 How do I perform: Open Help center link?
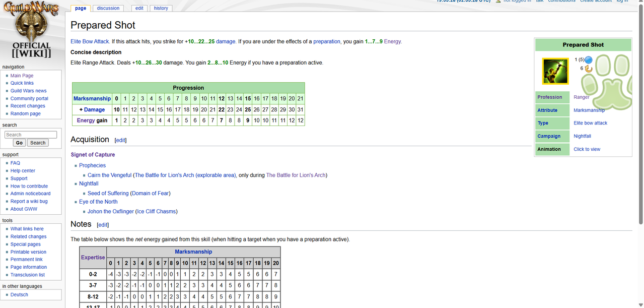23,170
